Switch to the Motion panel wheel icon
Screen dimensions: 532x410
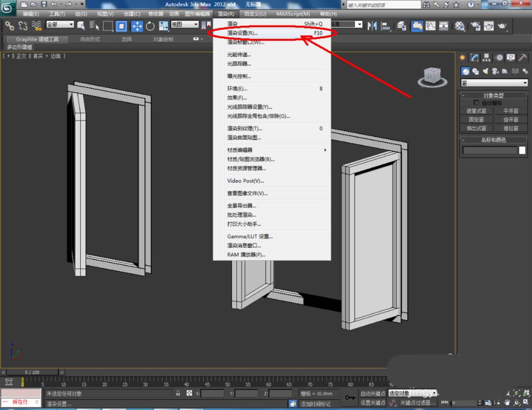499,57
